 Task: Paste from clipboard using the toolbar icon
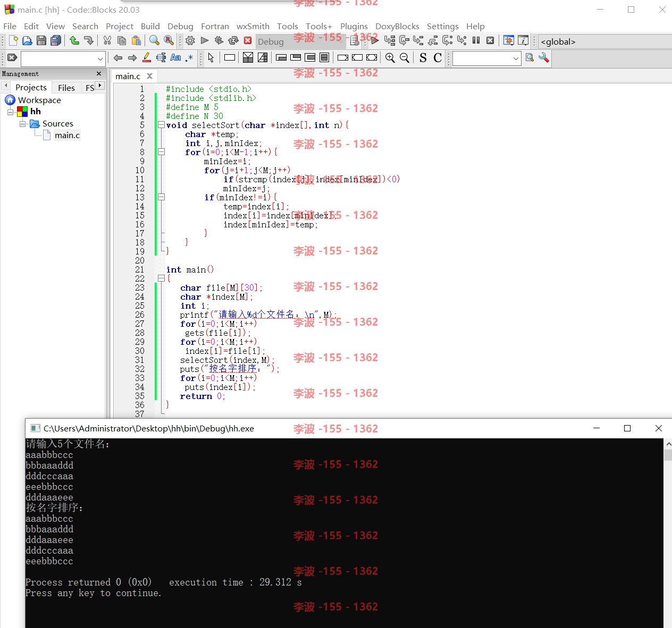click(x=136, y=40)
